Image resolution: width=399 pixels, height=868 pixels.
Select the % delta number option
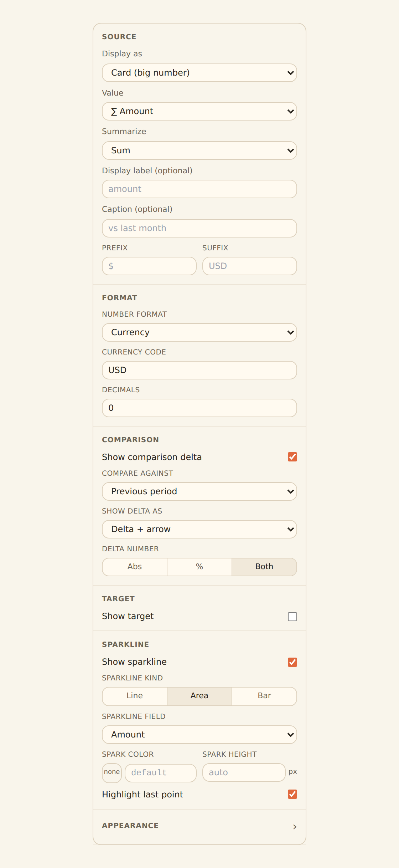199,567
